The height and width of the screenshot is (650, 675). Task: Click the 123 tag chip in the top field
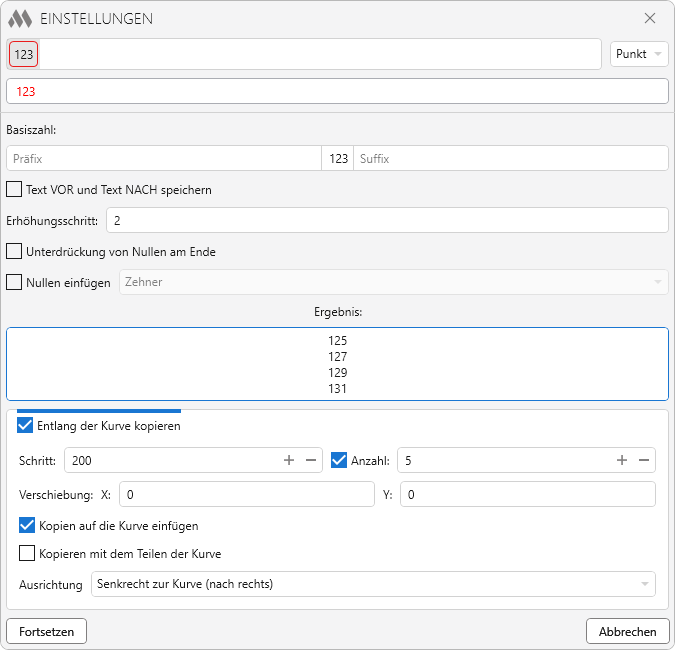coord(24,55)
